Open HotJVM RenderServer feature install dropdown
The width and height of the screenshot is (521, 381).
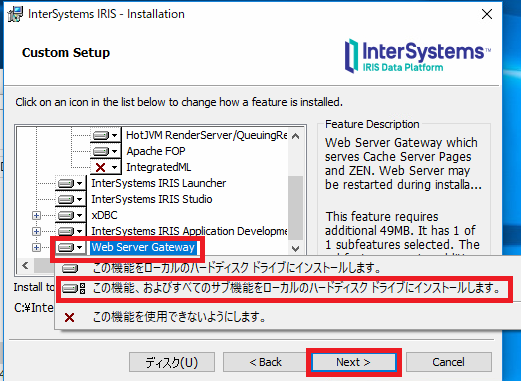[x=105, y=135]
